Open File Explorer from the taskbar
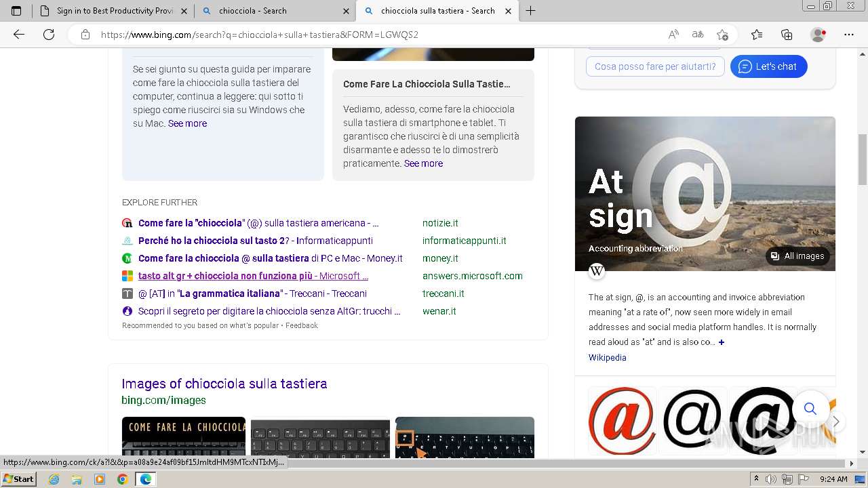This screenshot has height=488, width=868. 77,479
